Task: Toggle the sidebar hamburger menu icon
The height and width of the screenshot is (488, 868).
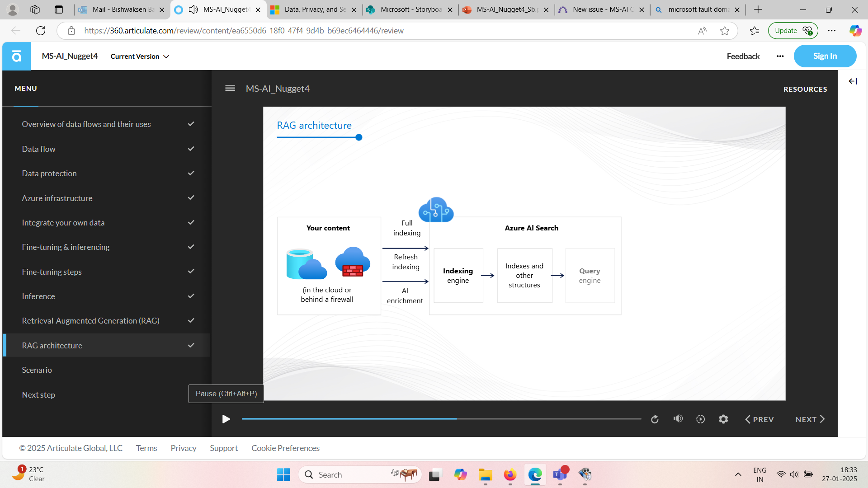Action: coord(230,88)
